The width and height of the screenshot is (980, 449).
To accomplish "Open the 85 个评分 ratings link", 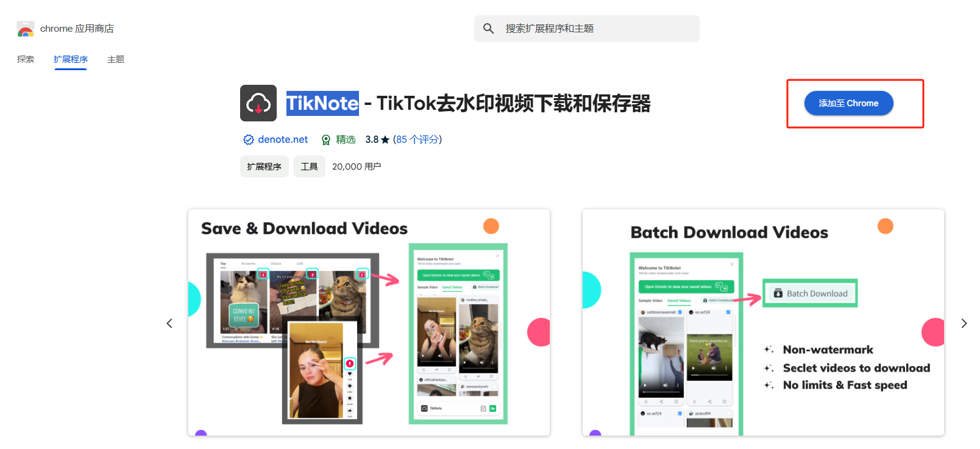I will tap(417, 140).
